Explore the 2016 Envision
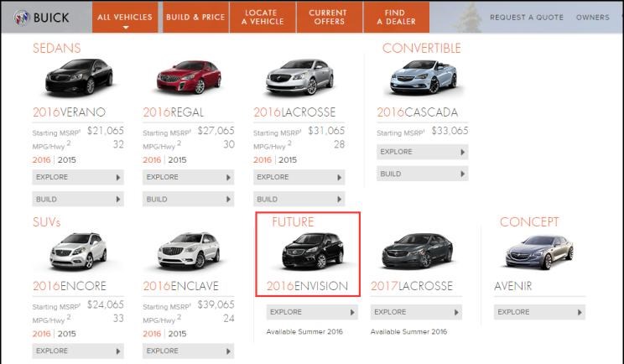This screenshot has width=624, height=364. point(312,312)
